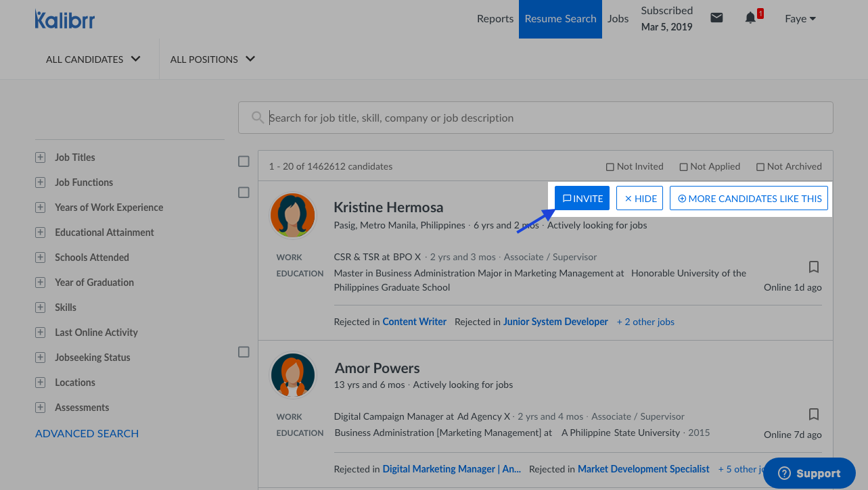Click Kristine Hermosa's avatar picture

coord(293,216)
